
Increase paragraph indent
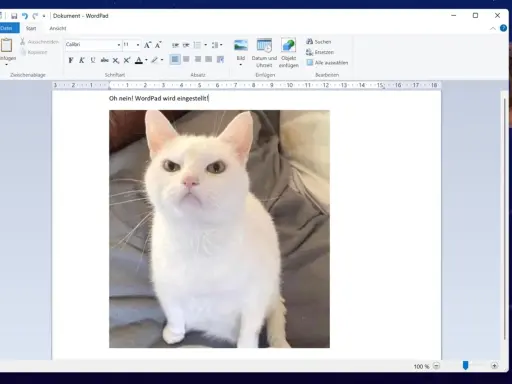tap(186, 45)
